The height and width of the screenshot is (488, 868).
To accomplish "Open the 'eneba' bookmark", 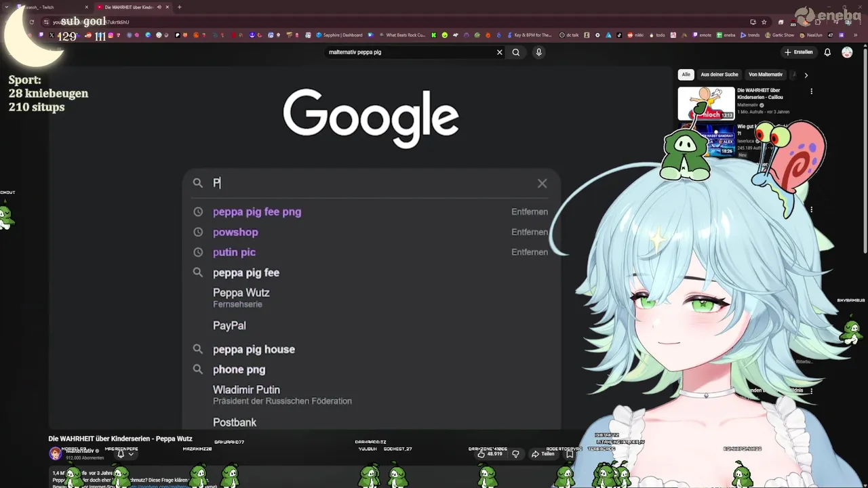I will coord(726,35).
